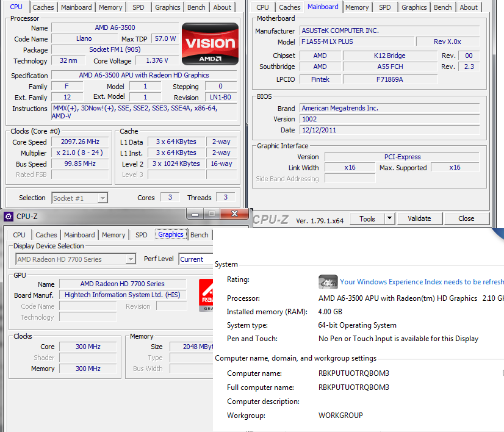Viewport: 504px width, 432px height.
Task: Click the Core Speed value field
Action: click(x=81, y=142)
